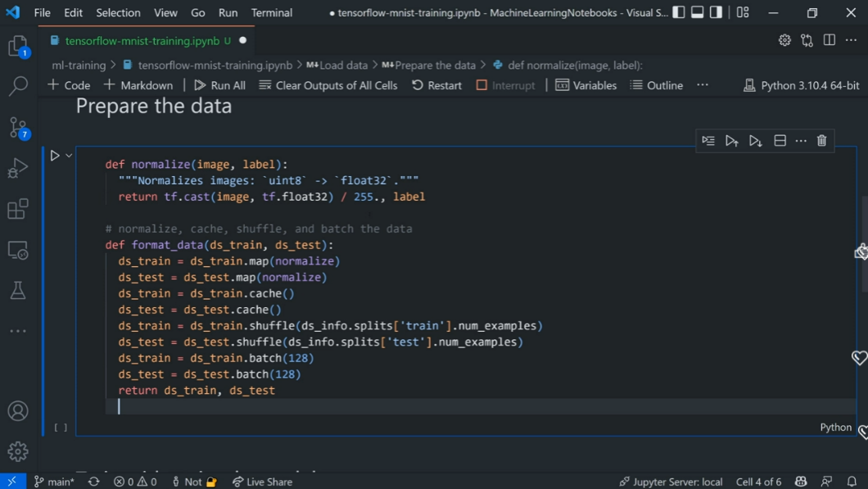Image resolution: width=868 pixels, height=489 pixels.
Task: Open the Testing flask icon
Action: (x=18, y=290)
